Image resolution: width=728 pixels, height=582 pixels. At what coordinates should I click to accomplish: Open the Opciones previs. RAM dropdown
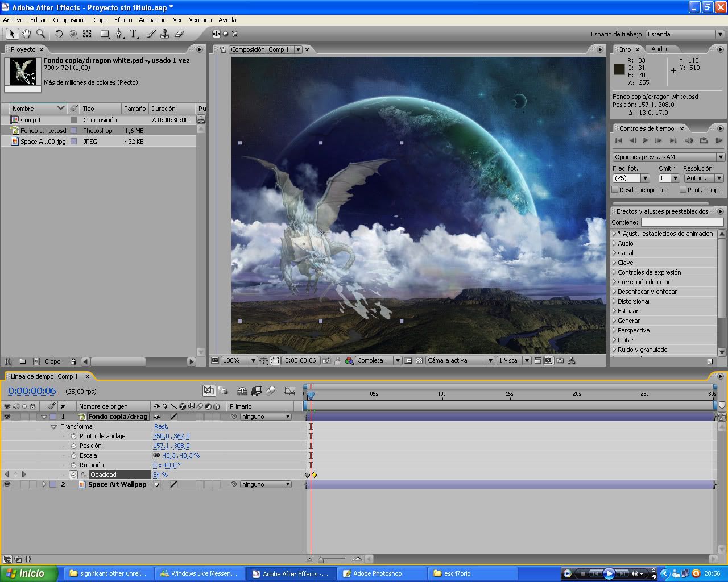668,157
